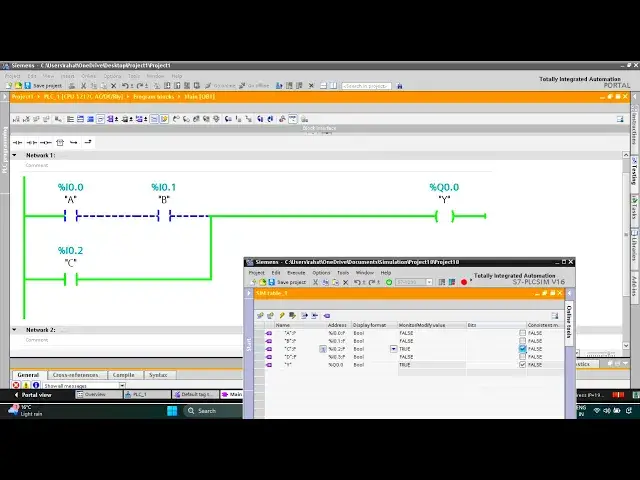Click Save project in PLCSIM toolbar
The height and width of the screenshot is (480, 640).
tap(287, 282)
